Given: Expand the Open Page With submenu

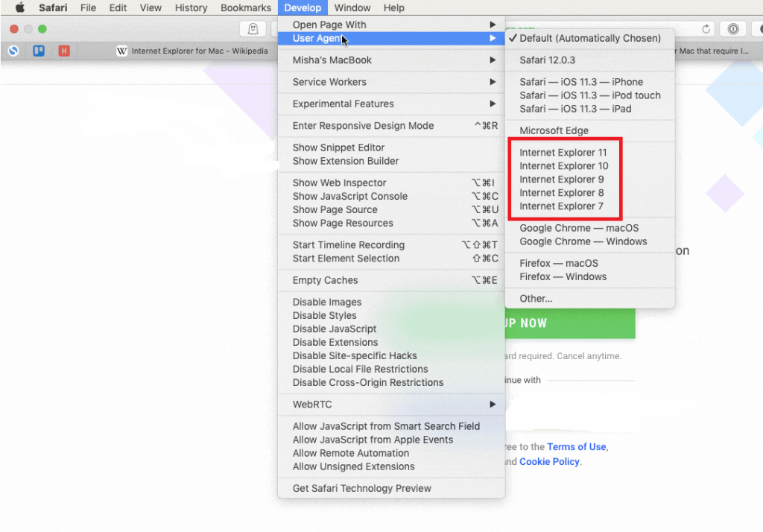Looking at the screenshot, I should point(391,25).
